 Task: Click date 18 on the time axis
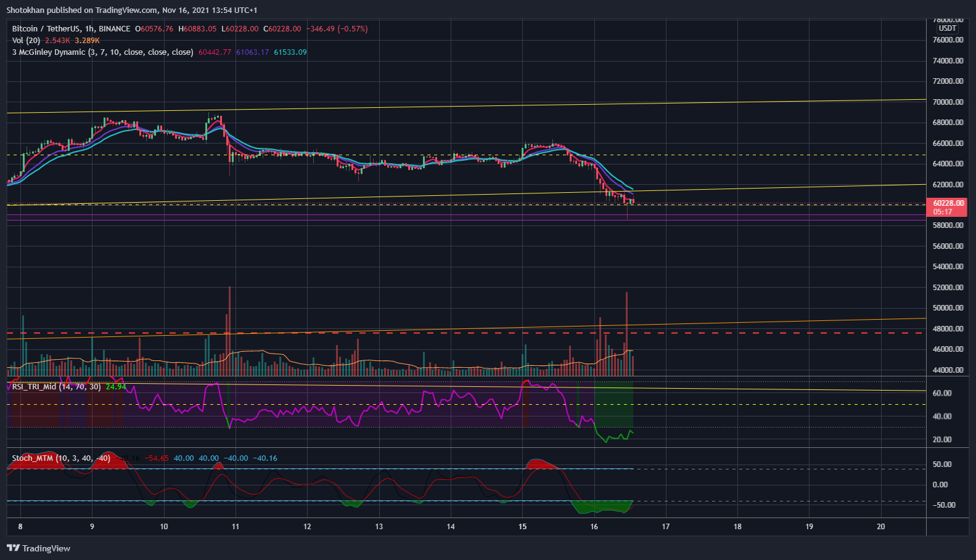pos(737,527)
